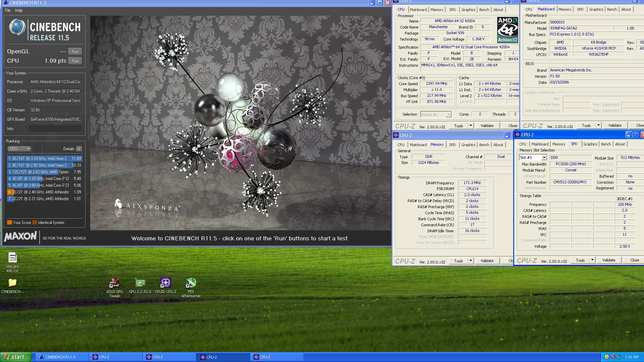Expand Tools dropdown arrow in Memory window
The image size is (644, 362).
[x=471, y=261]
